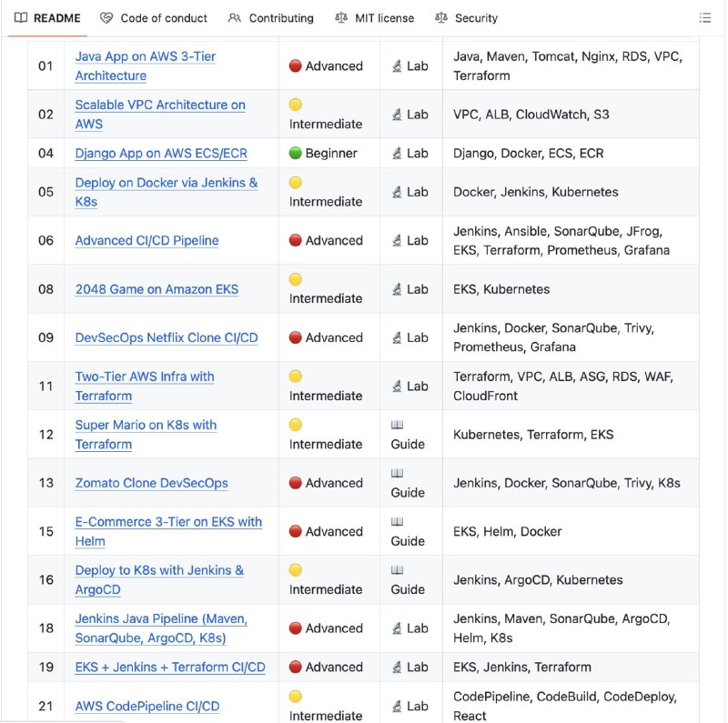728x723 pixels.
Task: Open Java App on AWS 3-Tier Architecture link
Action: click(146, 65)
